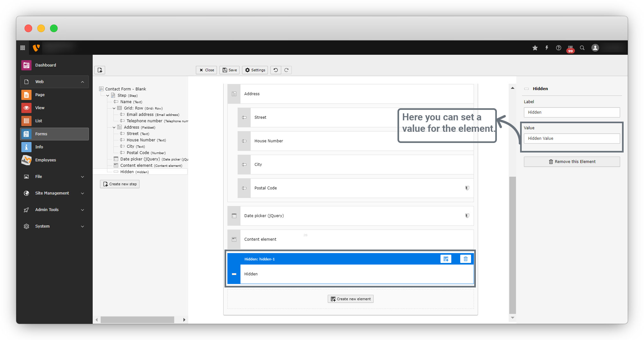Select Date picker (jQuery) in form tree

pos(140,159)
